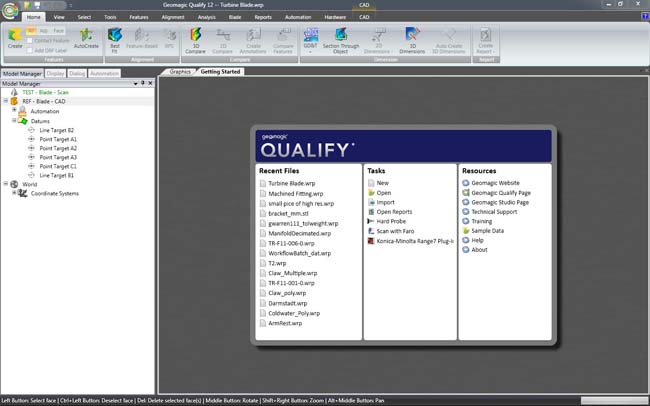The height and width of the screenshot is (406, 650).
Task: Open recent file Machined Fitting.wrp
Action: 296,194
